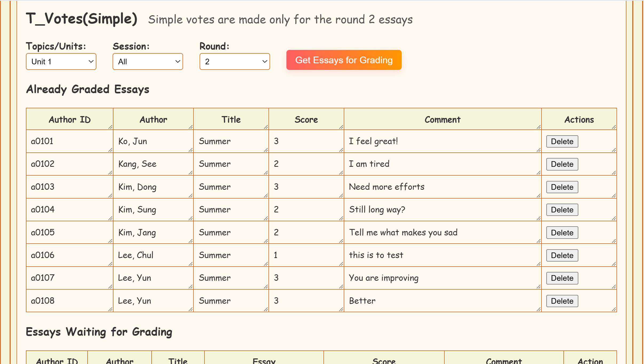Image resolution: width=644 pixels, height=364 pixels.
Task: Open the Round dropdown
Action: (235, 62)
